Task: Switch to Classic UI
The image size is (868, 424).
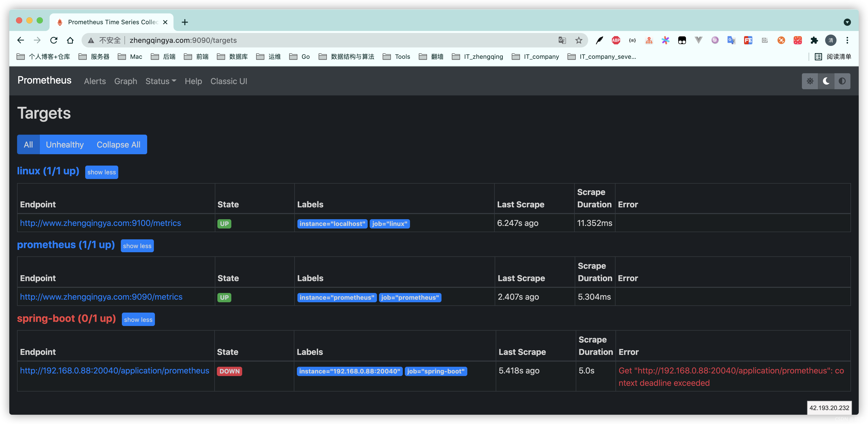Action: (x=228, y=81)
